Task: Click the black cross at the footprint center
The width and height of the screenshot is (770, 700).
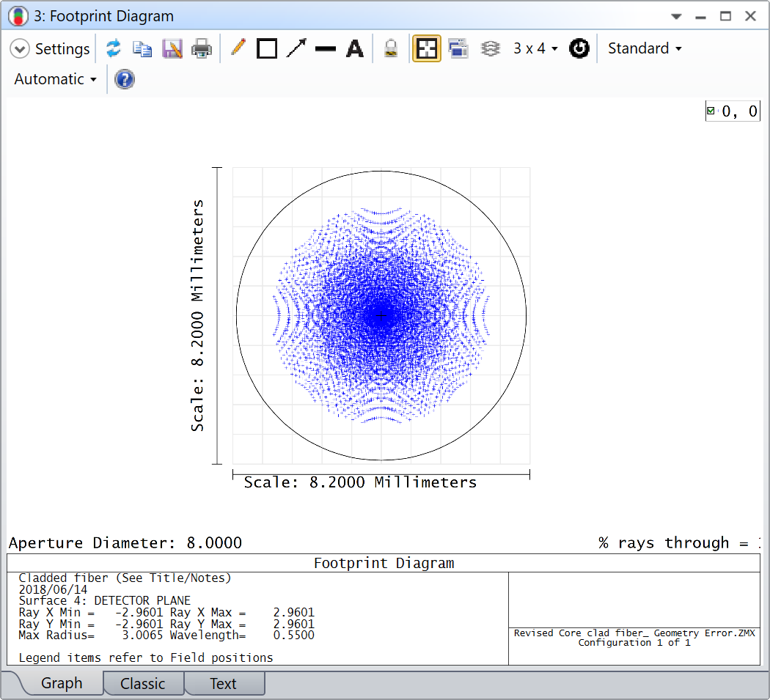Action: point(381,316)
